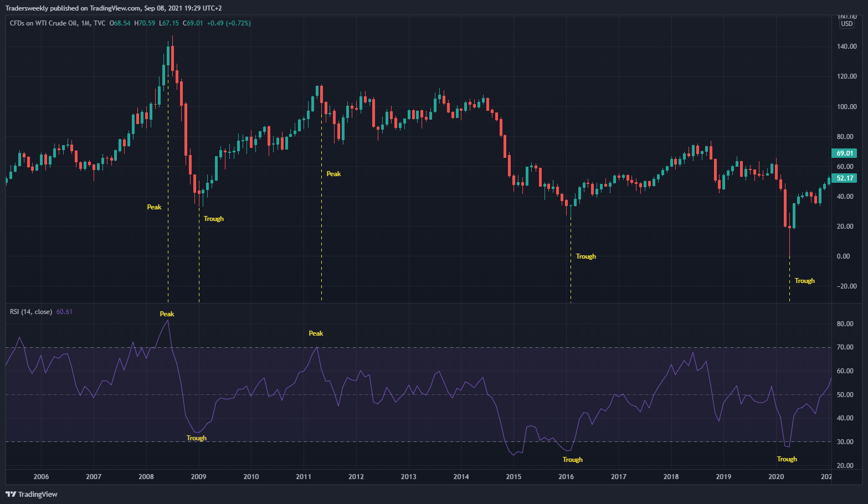Click the 2012 label on time axis
Screen dimensions: 868x504
pyautogui.click(x=356, y=477)
